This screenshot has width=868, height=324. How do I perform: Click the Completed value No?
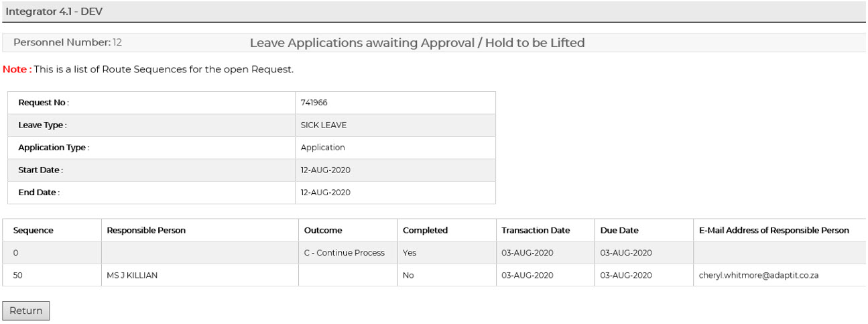pos(408,275)
